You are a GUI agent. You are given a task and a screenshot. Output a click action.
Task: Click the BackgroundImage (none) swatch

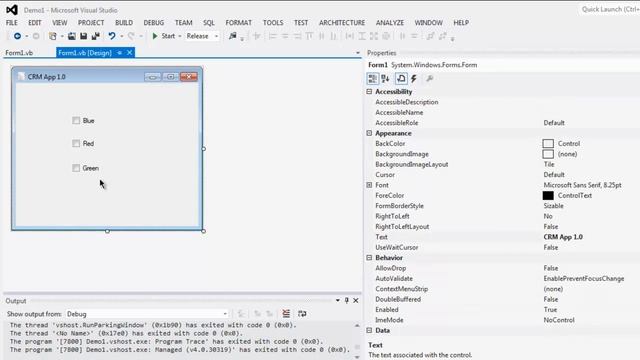point(548,154)
